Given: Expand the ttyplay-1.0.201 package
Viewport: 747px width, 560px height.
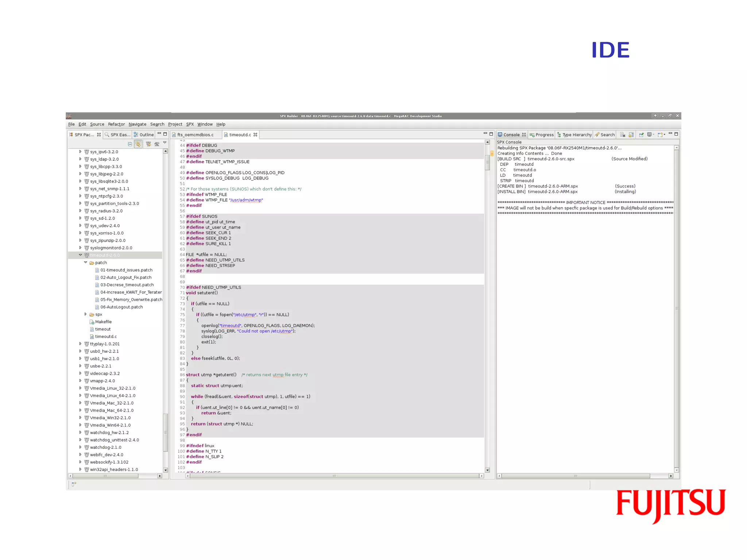Looking at the screenshot, I should 80,344.
